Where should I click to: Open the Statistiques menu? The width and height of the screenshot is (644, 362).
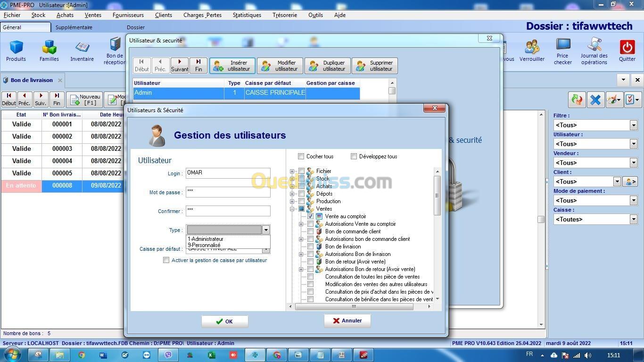coord(247,15)
